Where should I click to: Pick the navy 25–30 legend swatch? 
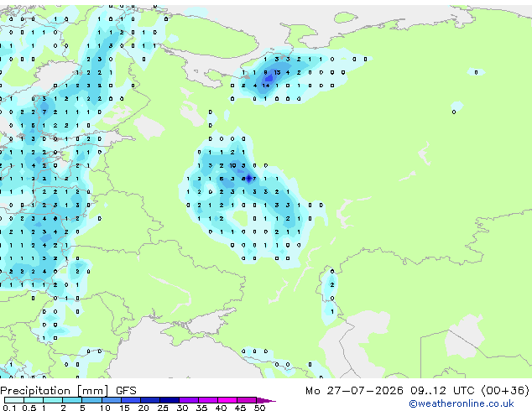[x=170, y=400]
